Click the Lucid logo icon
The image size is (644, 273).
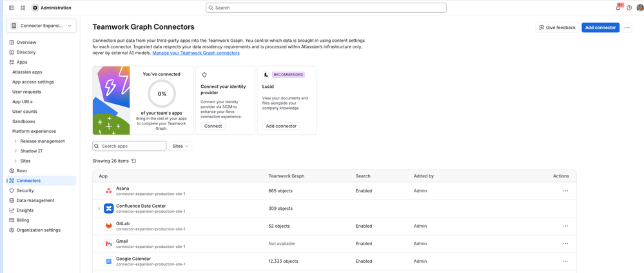[x=266, y=75]
